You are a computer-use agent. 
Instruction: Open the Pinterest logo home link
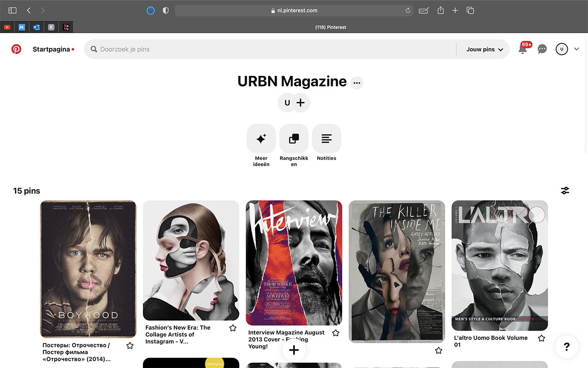point(16,49)
